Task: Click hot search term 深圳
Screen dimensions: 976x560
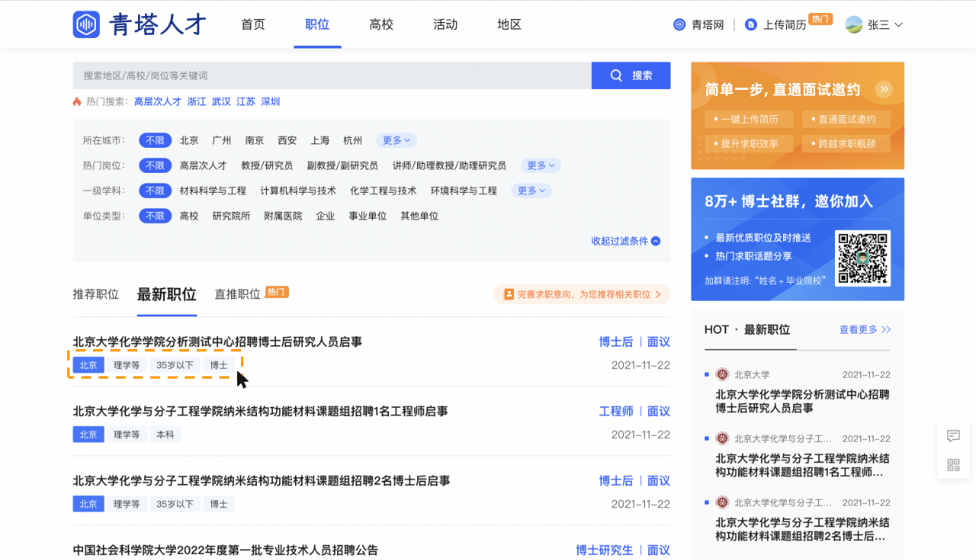Action: [271, 101]
